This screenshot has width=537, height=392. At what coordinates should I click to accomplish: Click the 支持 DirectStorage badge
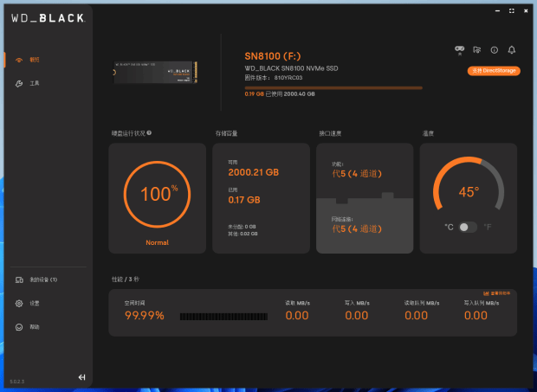(x=494, y=71)
